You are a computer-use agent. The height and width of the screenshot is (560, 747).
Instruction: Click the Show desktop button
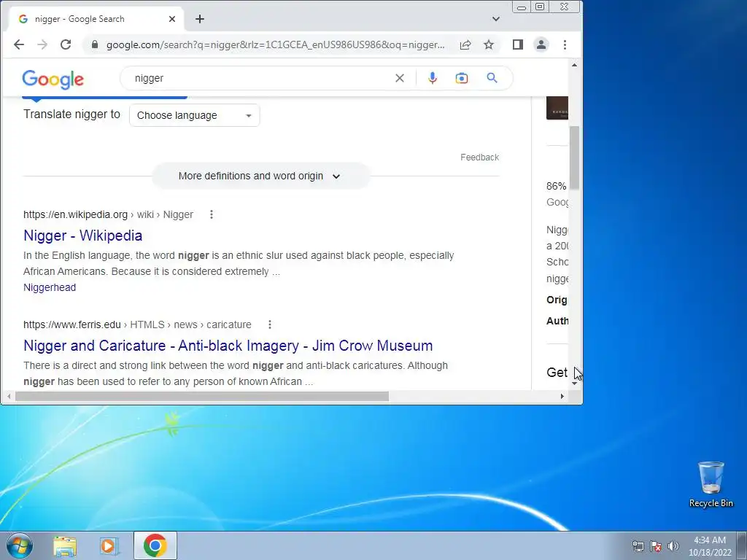coord(742,545)
